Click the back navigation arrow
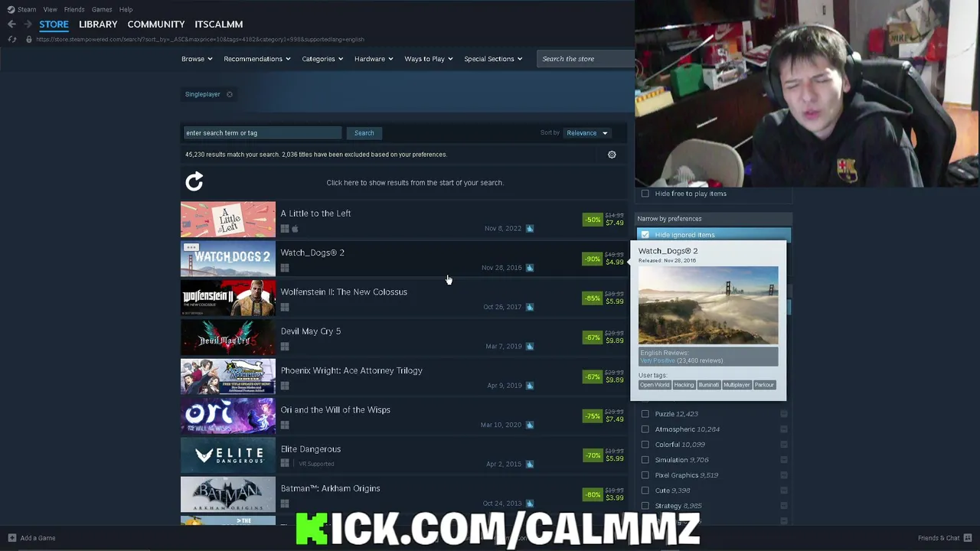 11,24
